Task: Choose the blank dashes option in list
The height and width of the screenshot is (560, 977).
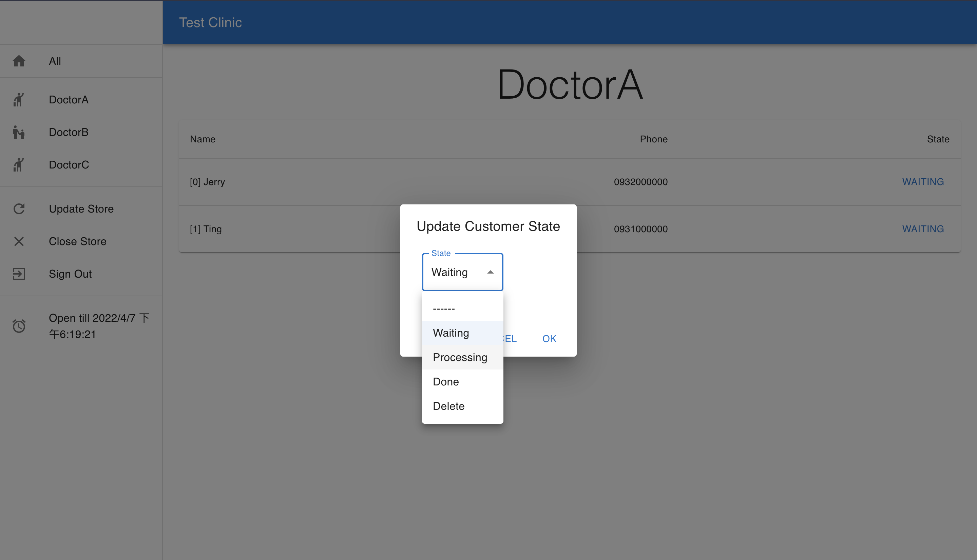Action: click(444, 308)
